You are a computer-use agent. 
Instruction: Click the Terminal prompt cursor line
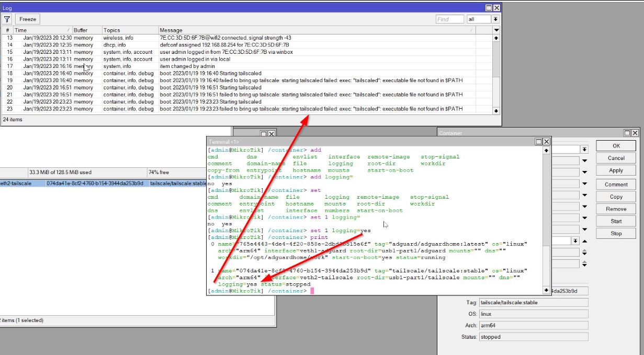coord(261,291)
